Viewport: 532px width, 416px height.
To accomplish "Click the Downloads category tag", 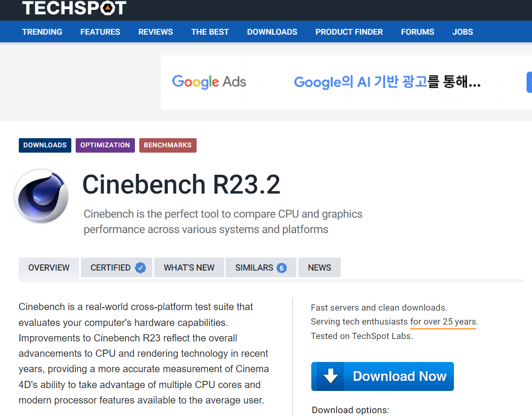I will pos(45,145).
